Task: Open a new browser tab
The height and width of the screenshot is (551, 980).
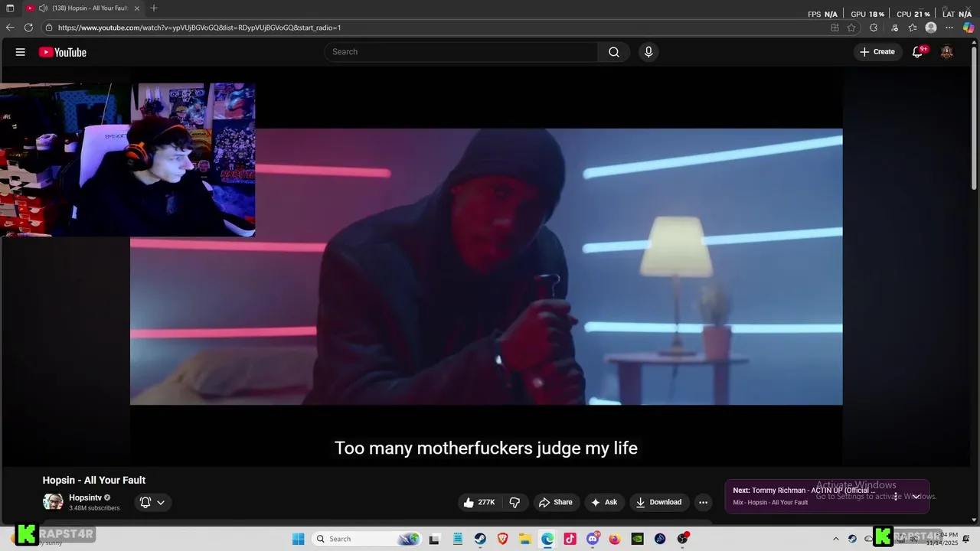Action: pos(154,8)
